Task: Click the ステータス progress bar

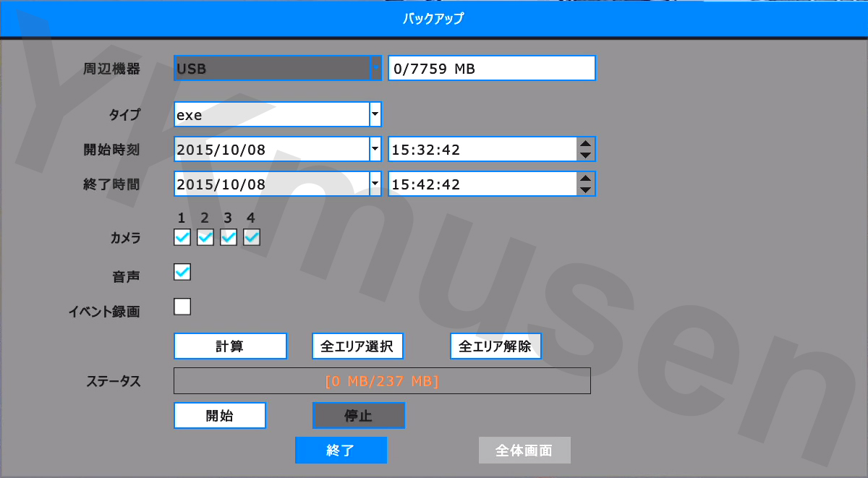Action: point(382,381)
